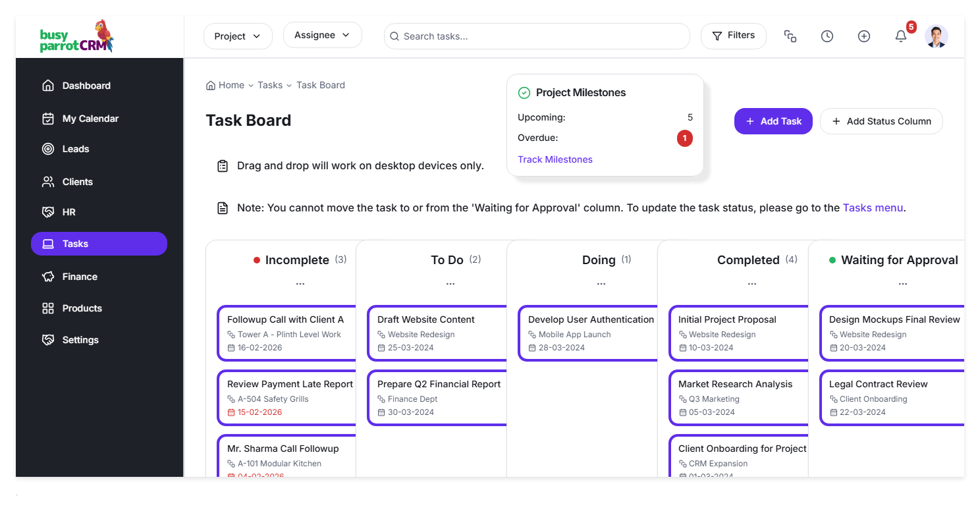This screenshot has height=519, width=980.
Task: Select My Calendar in the sidebar
Action: point(90,119)
